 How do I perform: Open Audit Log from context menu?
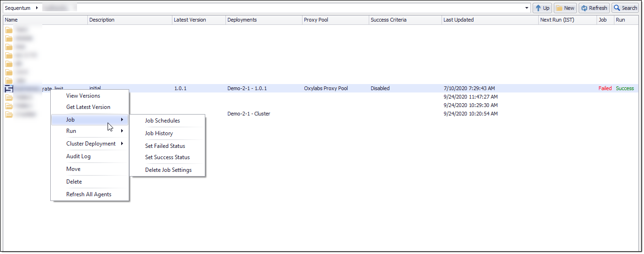78,156
